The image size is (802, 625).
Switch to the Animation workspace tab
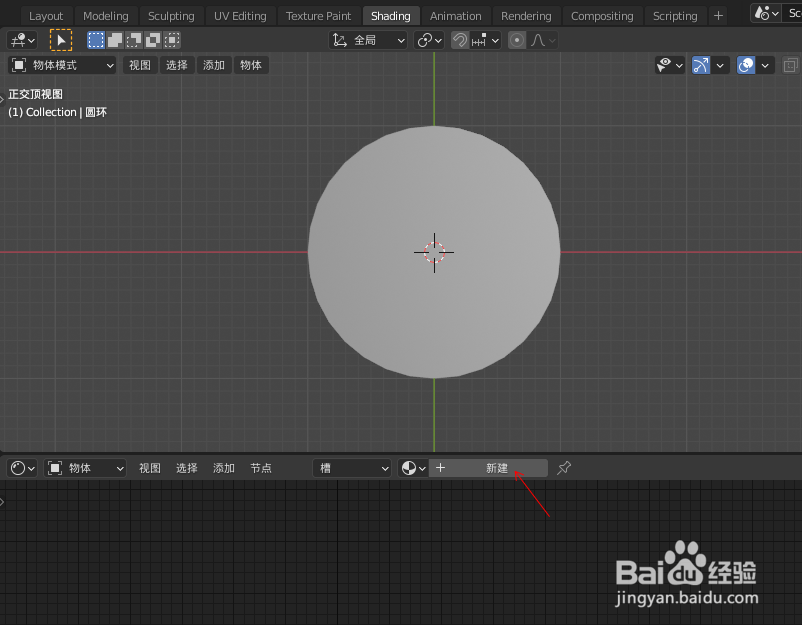coord(456,16)
